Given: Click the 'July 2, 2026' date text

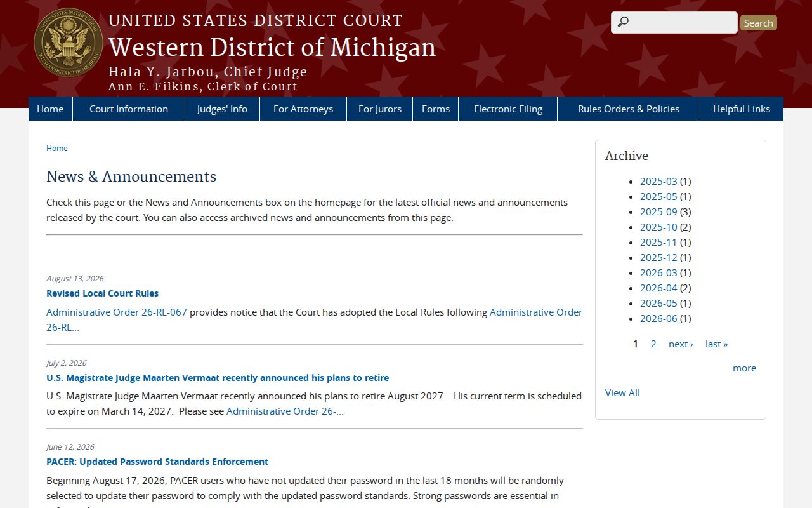Looking at the screenshot, I should click(67, 363).
